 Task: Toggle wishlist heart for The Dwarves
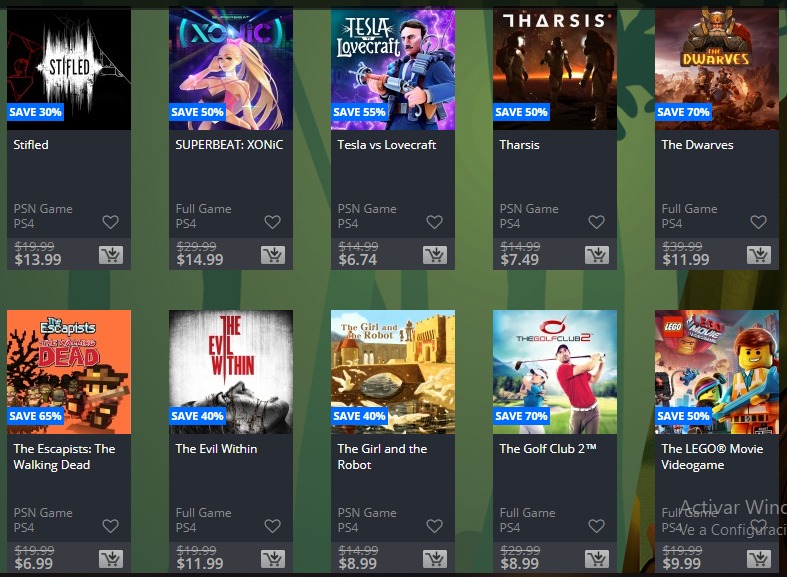(758, 222)
